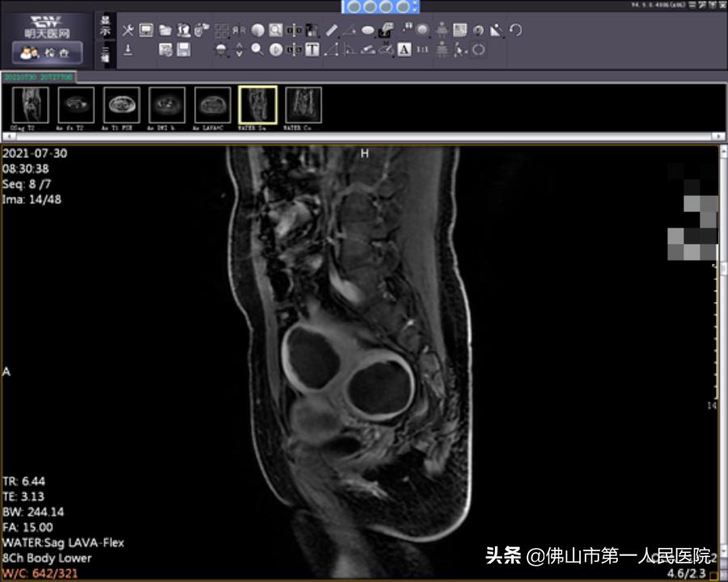Select the half-shaded contrast circle tool
Image resolution: width=728 pixels, height=582 pixels.
tap(258, 30)
